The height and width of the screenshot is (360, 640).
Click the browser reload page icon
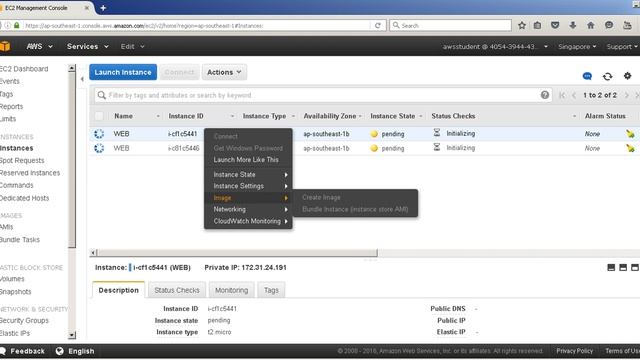(378, 25)
